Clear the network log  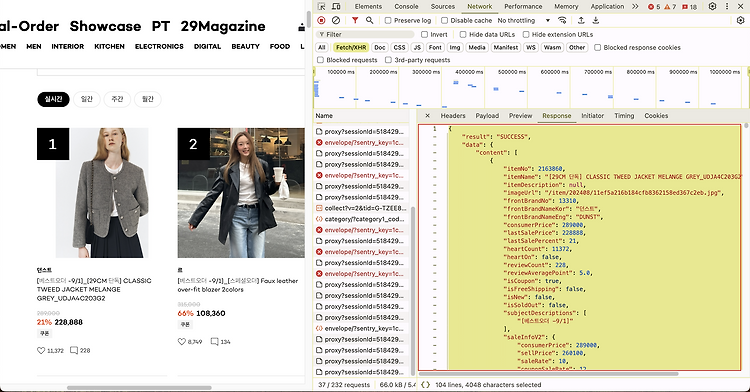coord(336,21)
